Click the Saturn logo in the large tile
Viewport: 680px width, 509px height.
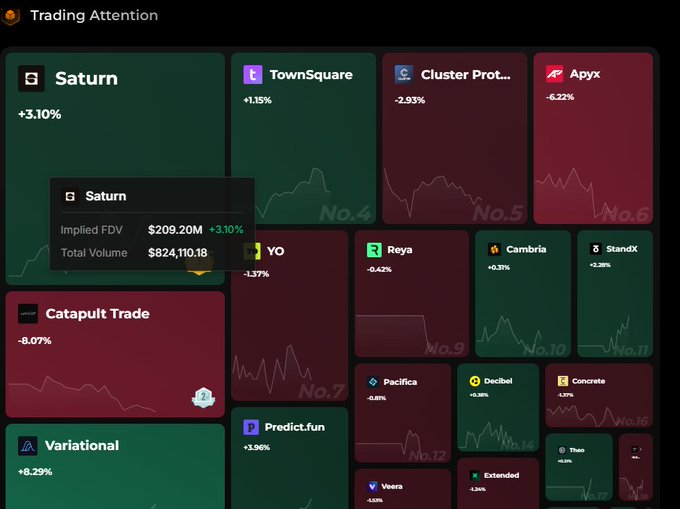click(31, 78)
